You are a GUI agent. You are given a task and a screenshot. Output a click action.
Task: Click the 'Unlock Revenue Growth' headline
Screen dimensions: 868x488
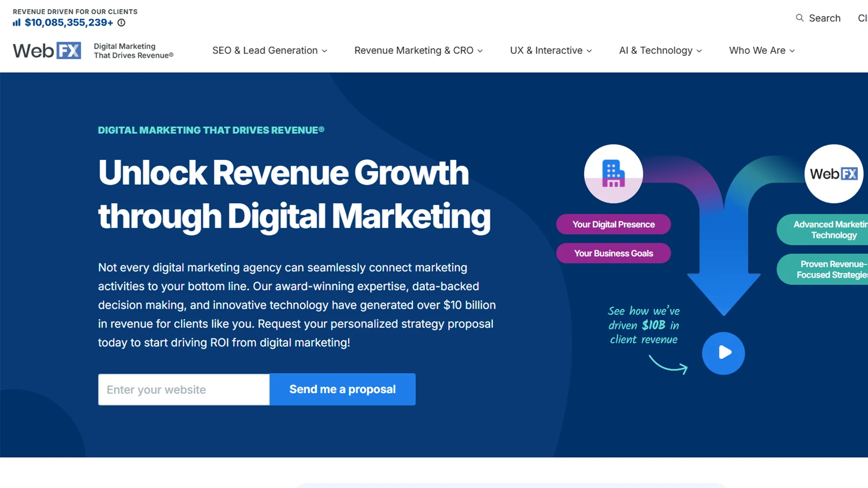coord(294,195)
